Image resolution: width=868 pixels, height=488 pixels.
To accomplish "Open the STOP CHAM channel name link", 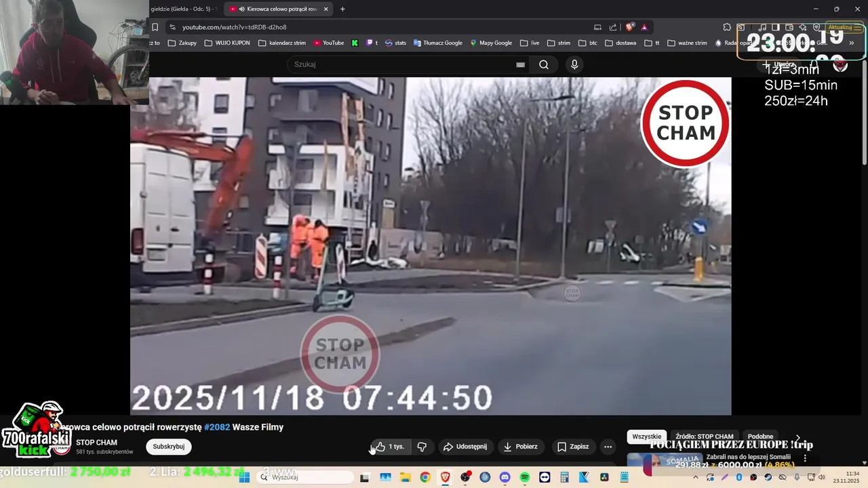I will (96, 443).
